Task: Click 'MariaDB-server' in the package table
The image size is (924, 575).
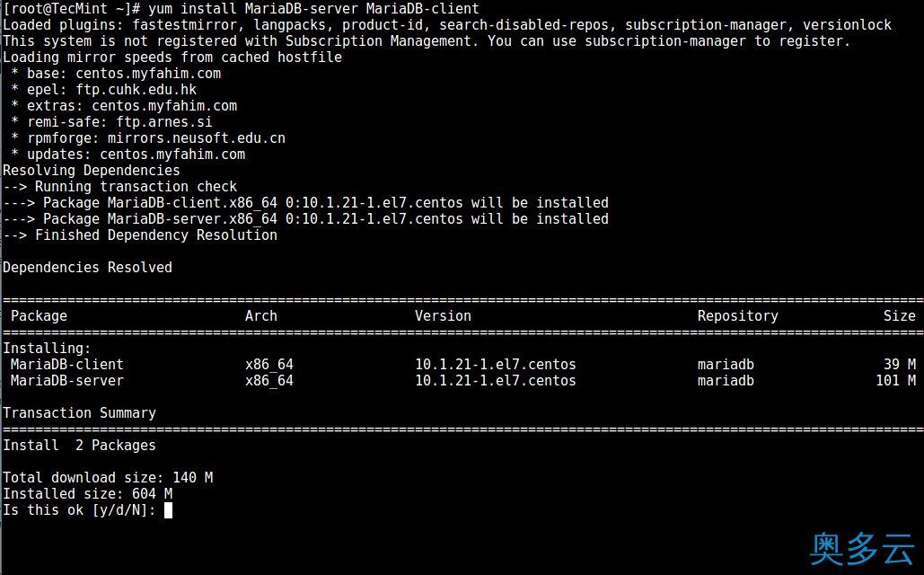Action: pos(67,381)
